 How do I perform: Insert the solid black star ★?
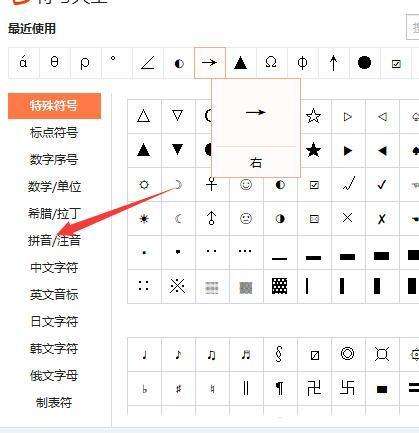[x=314, y=150]
